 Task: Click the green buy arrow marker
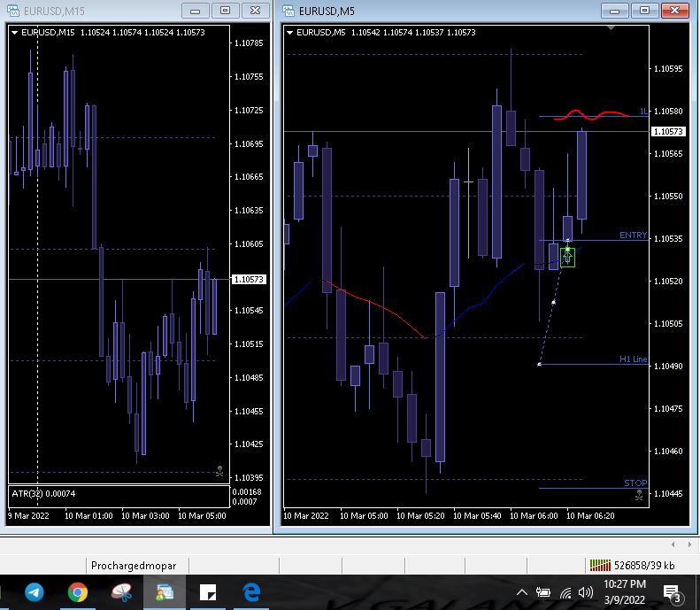[x=567, y=258]
